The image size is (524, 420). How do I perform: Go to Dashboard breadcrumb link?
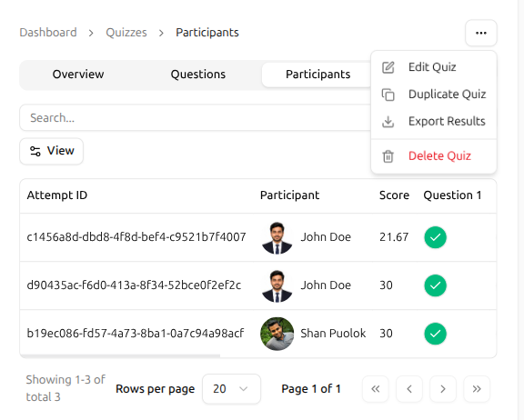coord(48,33)
